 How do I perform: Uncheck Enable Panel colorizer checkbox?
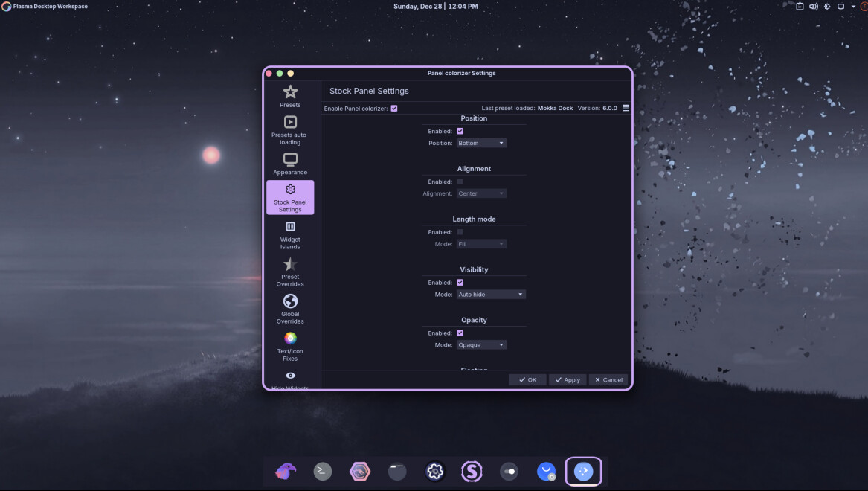tap(394, 109)
